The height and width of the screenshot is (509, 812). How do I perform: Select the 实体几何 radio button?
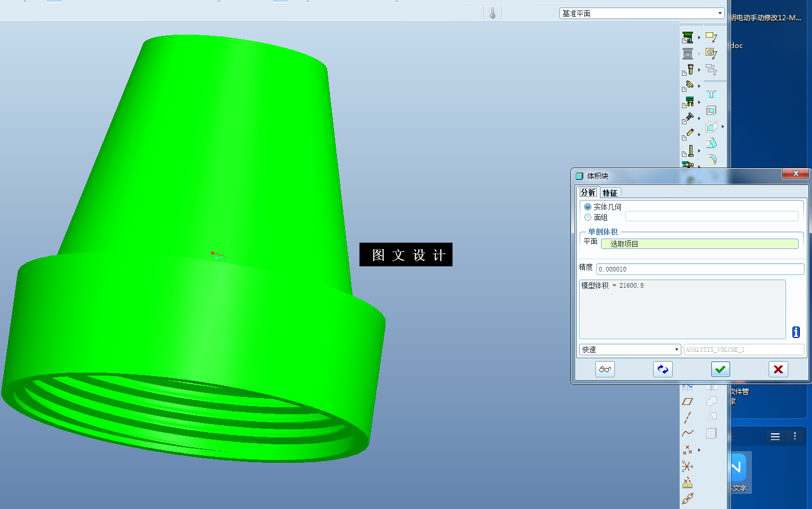pyautogui.click(x=588, y=207)
